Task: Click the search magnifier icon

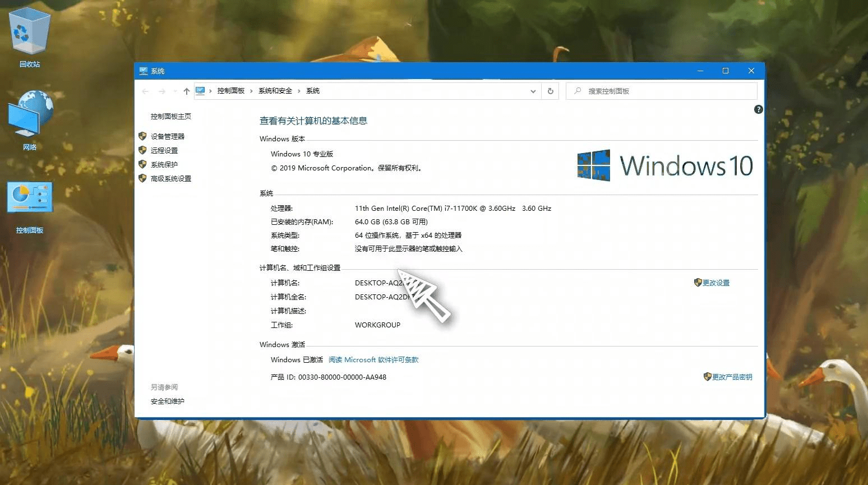Action: point(578,91)
